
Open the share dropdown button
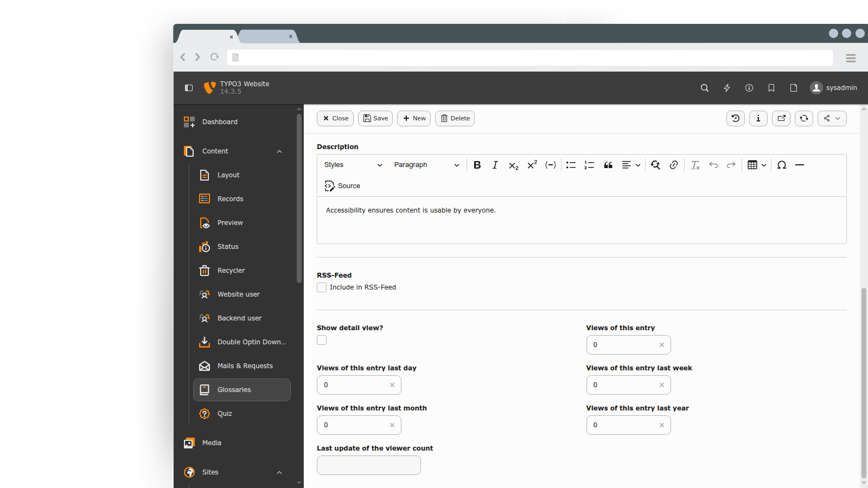832,118
